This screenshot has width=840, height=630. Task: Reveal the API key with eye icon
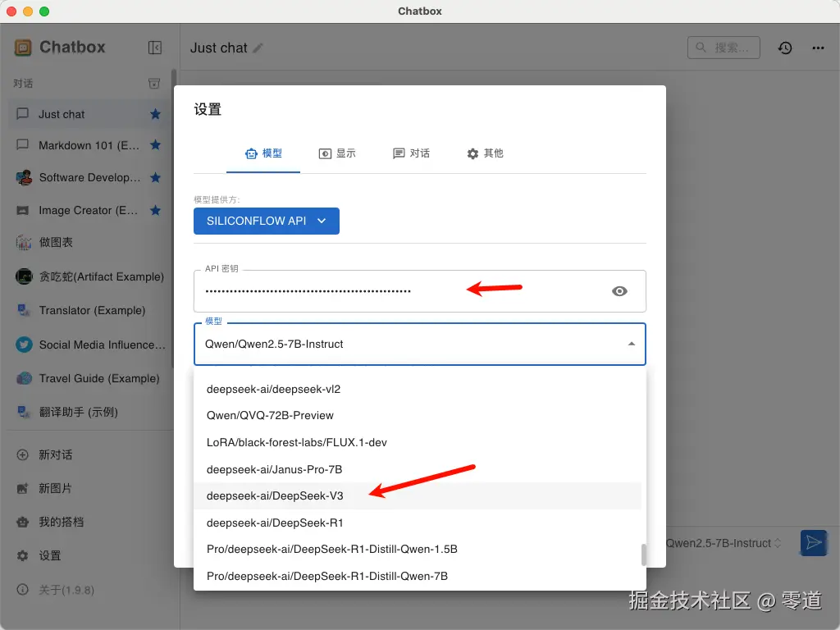point(619,291)
